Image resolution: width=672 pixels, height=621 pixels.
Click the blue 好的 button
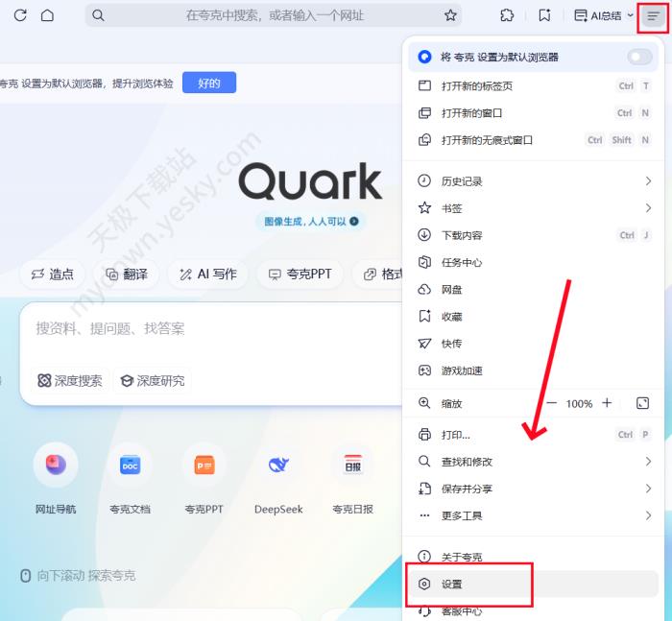tap(209, 83)
